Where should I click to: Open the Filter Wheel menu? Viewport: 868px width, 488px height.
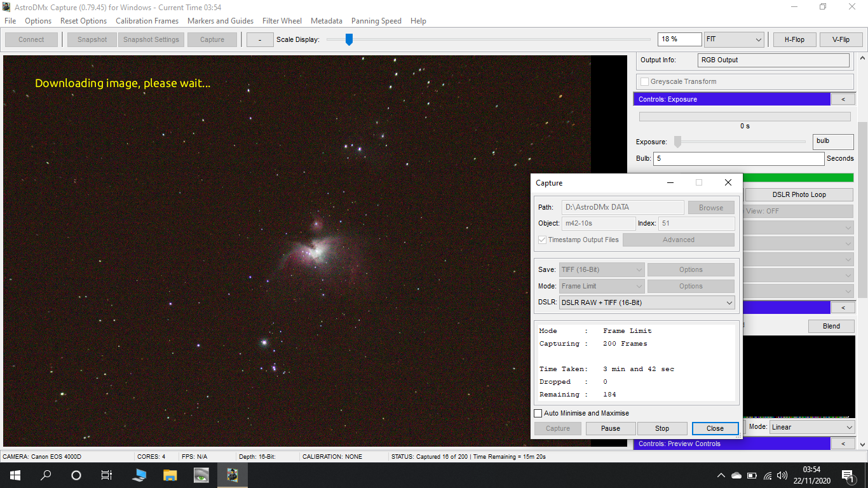click(x=282, y=21)
